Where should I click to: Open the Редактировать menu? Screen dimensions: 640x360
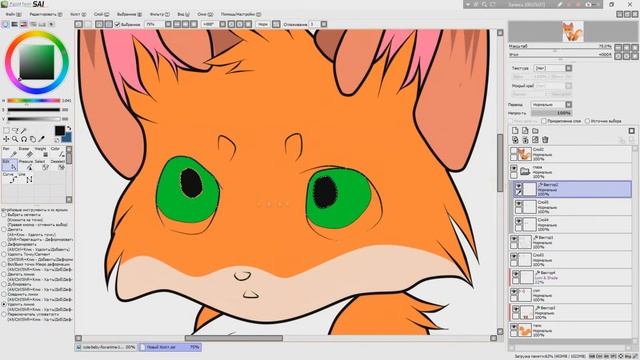tap(45, 14)
